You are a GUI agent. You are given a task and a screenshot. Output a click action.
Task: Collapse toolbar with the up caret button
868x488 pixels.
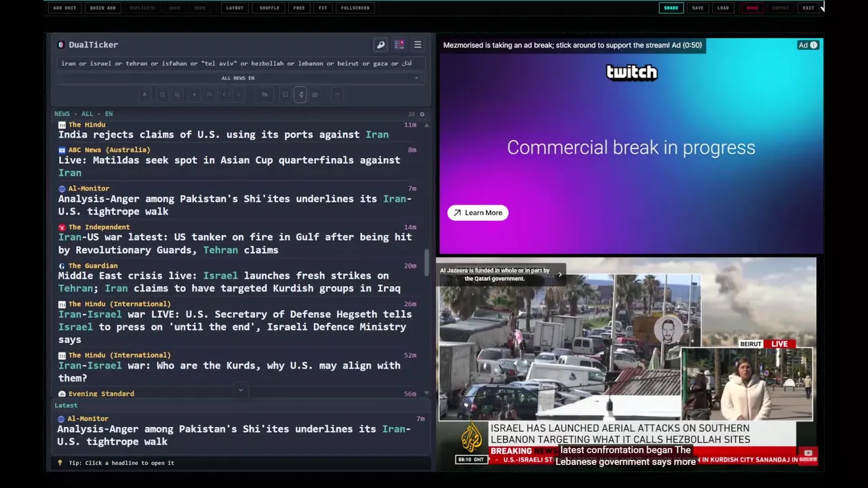click(x=337, y=94)
